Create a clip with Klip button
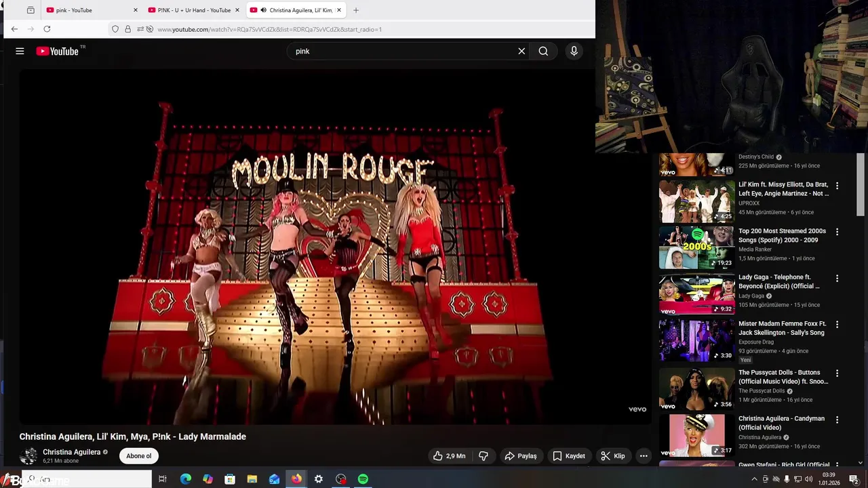Viewport: 868px width, 488px height. point(613,456)
